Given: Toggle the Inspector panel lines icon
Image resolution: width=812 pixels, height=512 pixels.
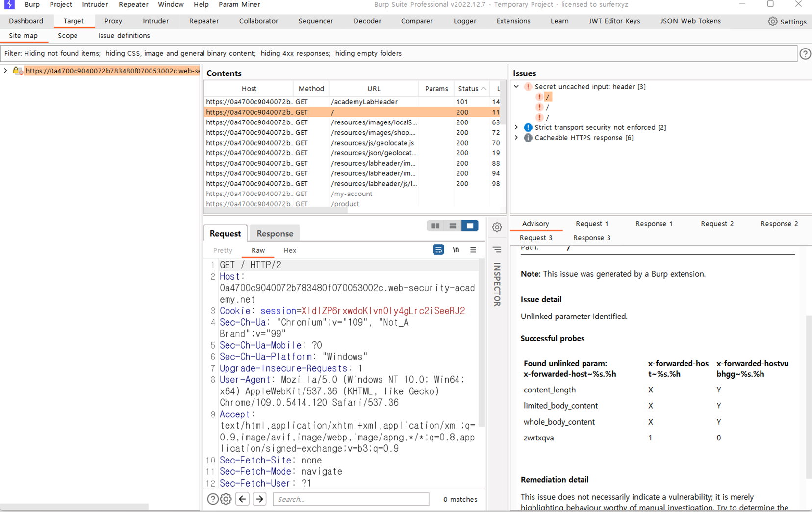Looking at the screenshot, I should point(497,250).
